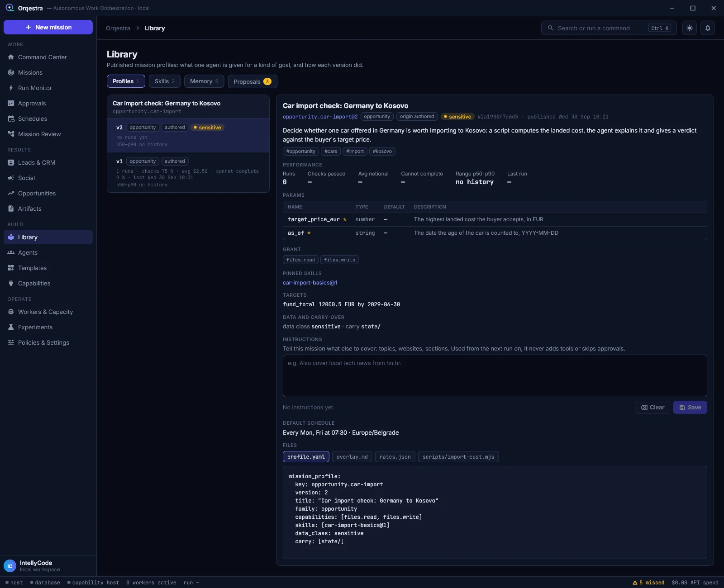Open notifications bell icon
724x588 pixels.
click(708, 28)
